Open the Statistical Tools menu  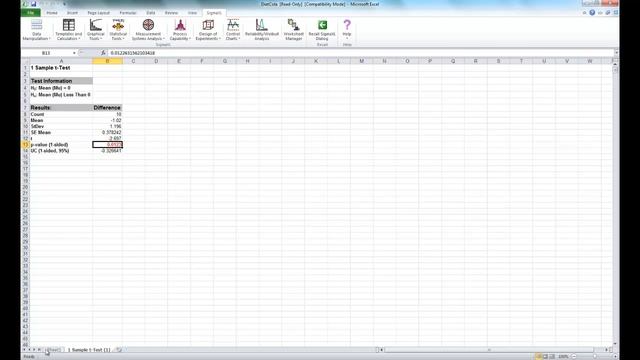pyautogui.click(x=118, y=30)
